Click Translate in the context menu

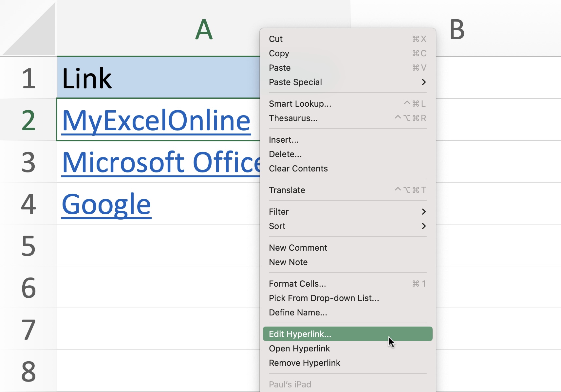(347, 190)
